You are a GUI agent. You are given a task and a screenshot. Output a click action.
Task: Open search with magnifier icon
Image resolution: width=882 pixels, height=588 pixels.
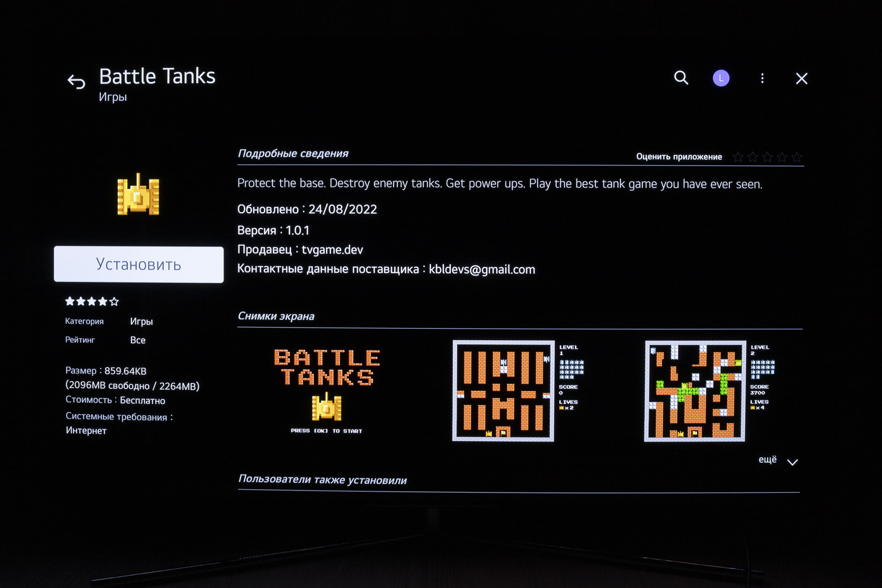(x=681, y=78)
